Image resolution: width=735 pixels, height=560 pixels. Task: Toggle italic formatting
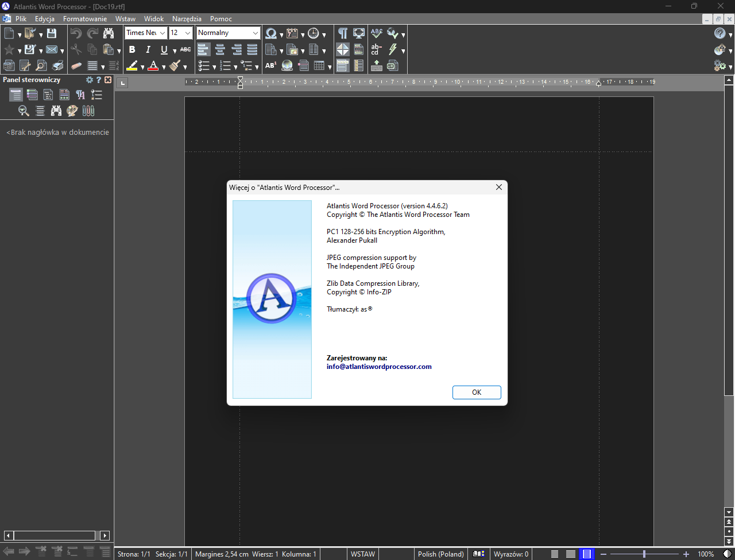click(x=148, y=50)
